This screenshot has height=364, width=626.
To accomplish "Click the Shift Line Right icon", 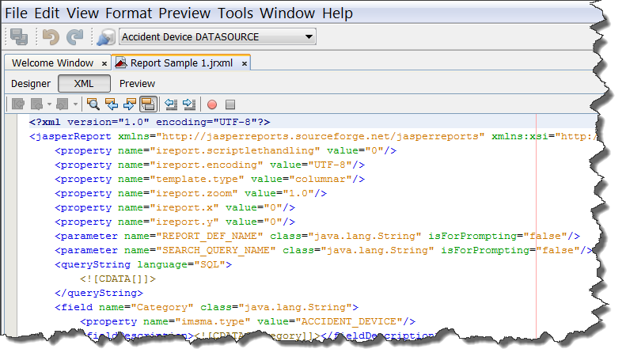I will click(x=188, y=104).
